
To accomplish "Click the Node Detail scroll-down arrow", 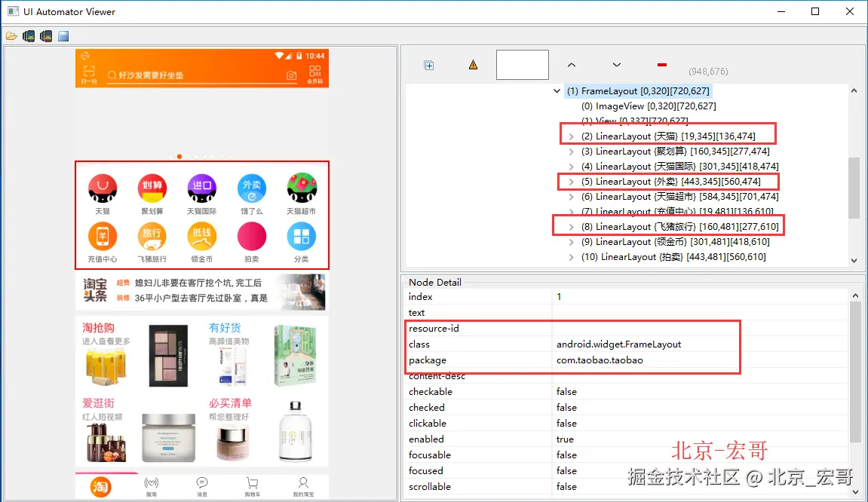I will coord(856,491).
